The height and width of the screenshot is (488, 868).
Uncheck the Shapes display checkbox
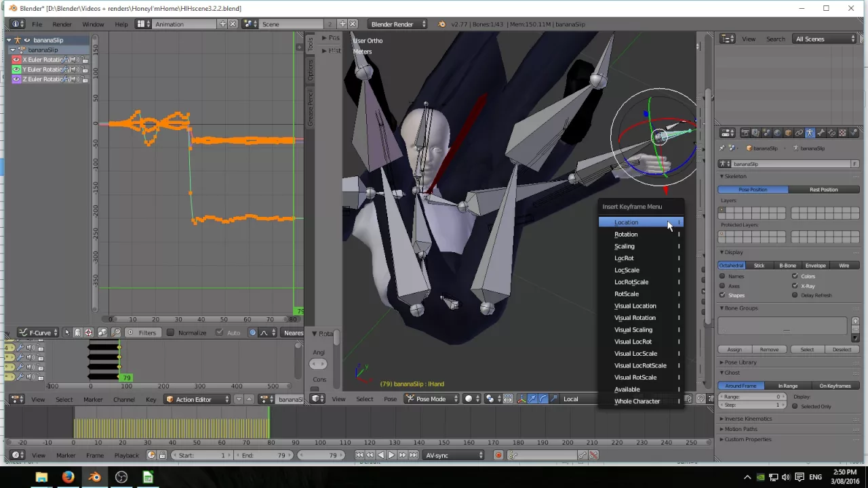(722, 296)
